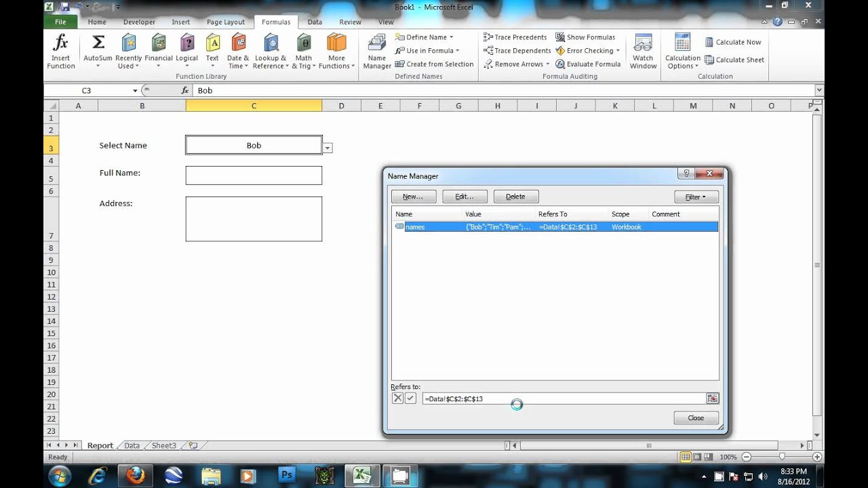The height and width of the screenshot is (488, 868).
Task: Switch to Normal view in status bar
Action: tap(686, 457)
